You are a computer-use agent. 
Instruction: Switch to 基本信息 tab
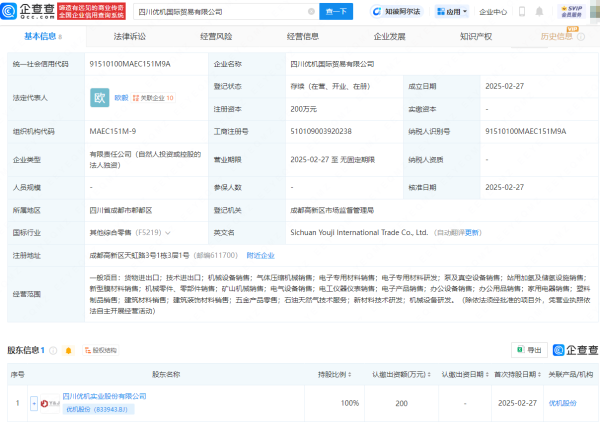point(43,36)
